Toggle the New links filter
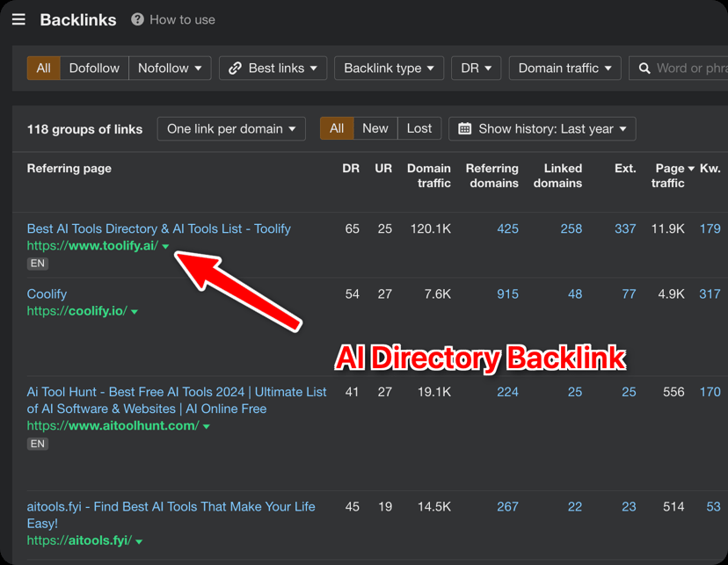The width and height of the screenshot is (728, 565). point(375,128)
